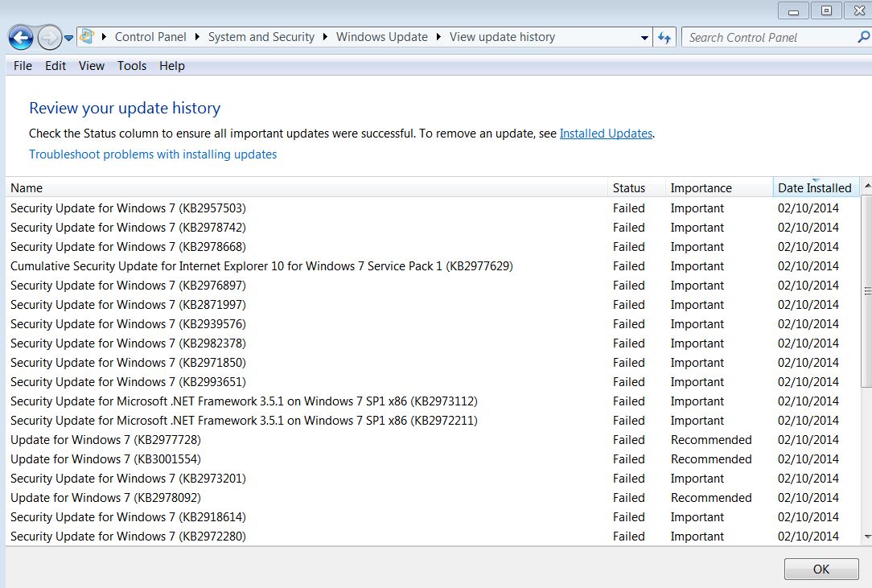This screenshot has width=872, height=588.
Task: Sort by the Name column header
Action: pyautogui.click(x=306, y=188)
